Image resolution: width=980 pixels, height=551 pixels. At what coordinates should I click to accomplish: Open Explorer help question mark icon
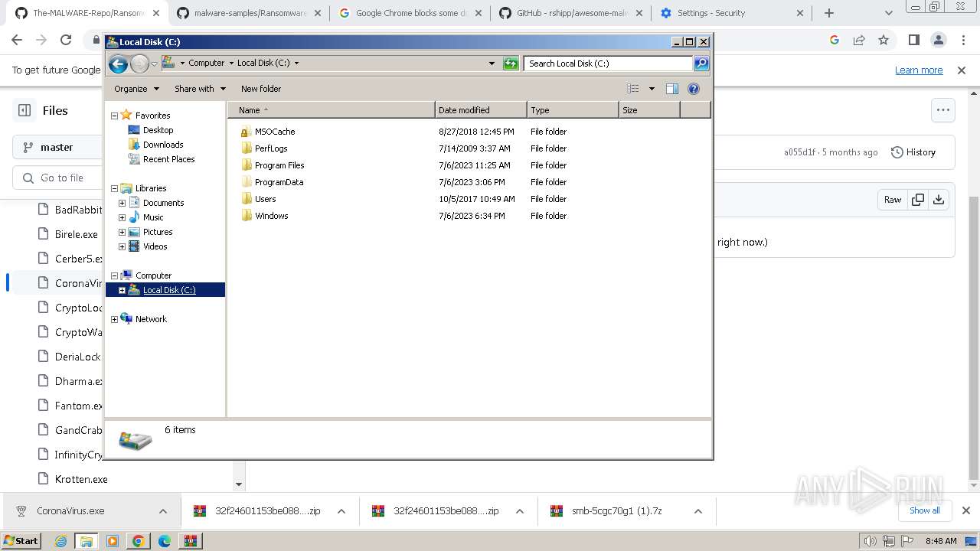(694, 89)
